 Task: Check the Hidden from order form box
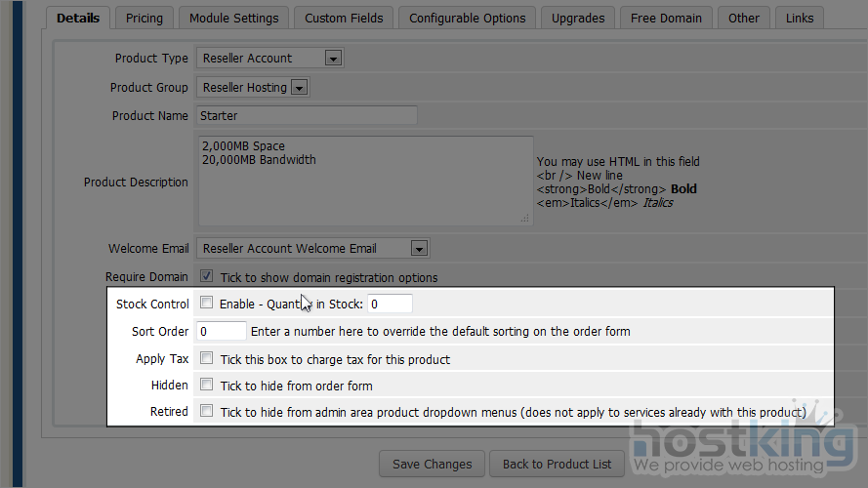tap(207, 386)
